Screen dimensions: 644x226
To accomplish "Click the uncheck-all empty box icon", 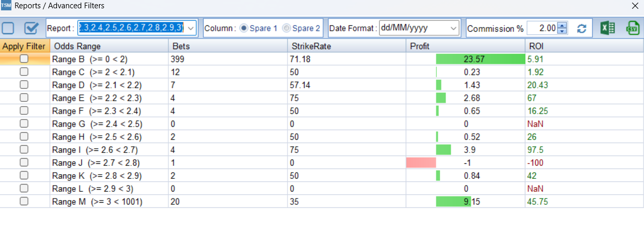I will pos(8,28).
